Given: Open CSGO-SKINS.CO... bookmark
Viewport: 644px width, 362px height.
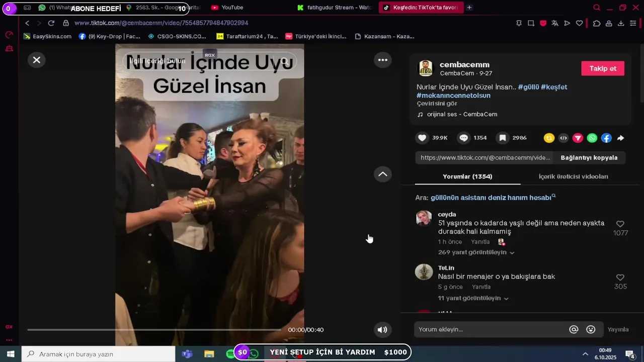Looking at the screenshot, I should pyautogui.click(x=177, y=36).
